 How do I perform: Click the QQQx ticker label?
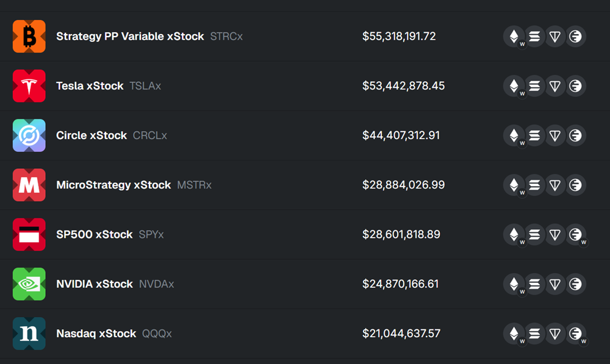tap(157, 334)
